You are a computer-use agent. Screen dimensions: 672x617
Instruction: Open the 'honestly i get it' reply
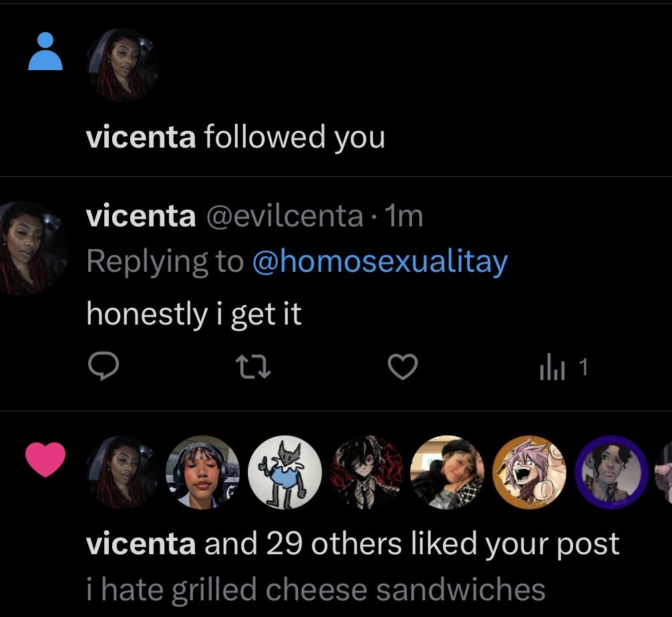(x=194, y=314)
